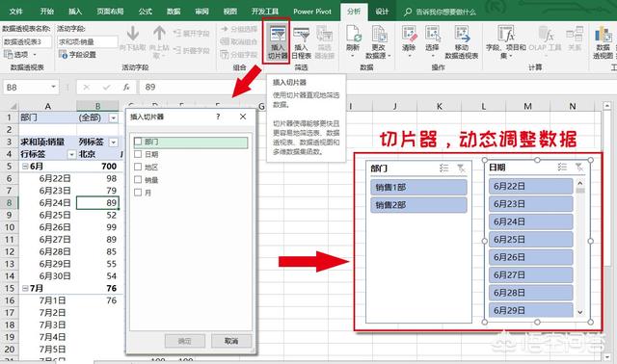
Task: Collapse the 6月 group
Action: coord(25,167)
